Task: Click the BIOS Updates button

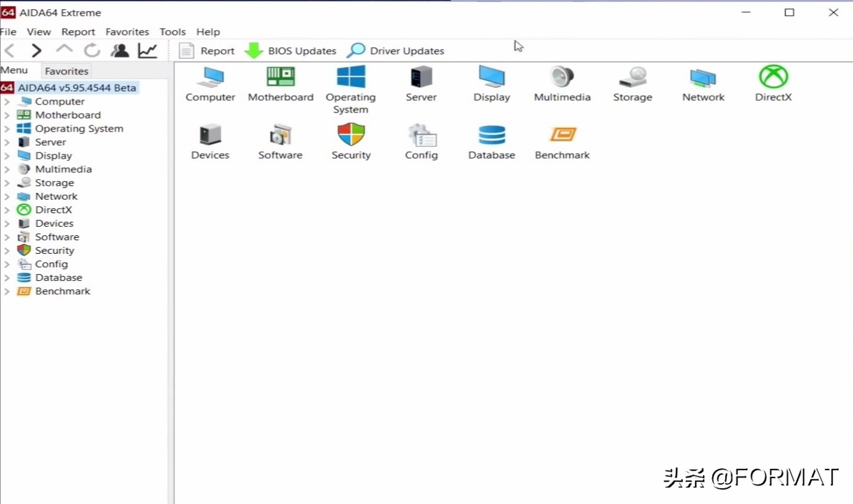Action: click(x=291, y=51)
